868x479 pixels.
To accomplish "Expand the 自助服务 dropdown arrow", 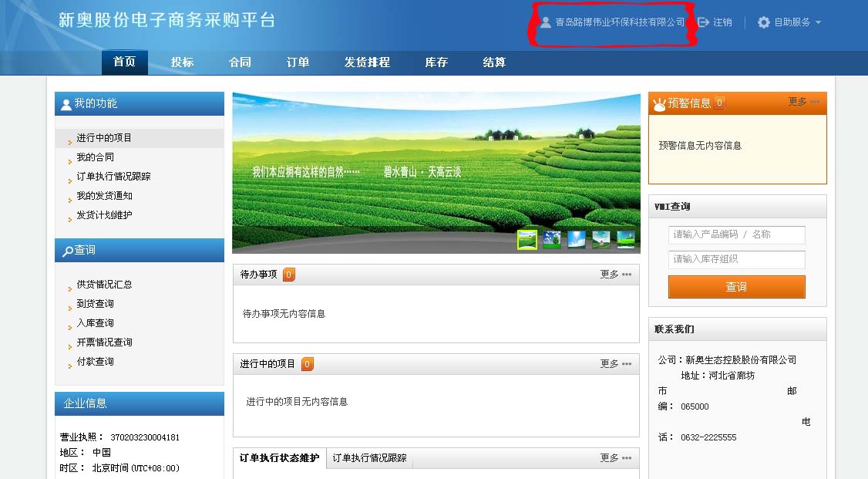I will pyautogui.click(x=818, y=22).
